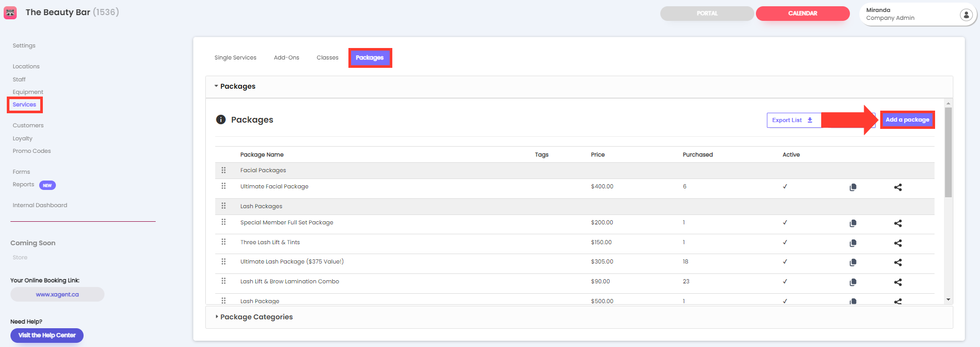
Task: Click the scrollbar down arrow in packages list
Action: (x=948, y=300)
